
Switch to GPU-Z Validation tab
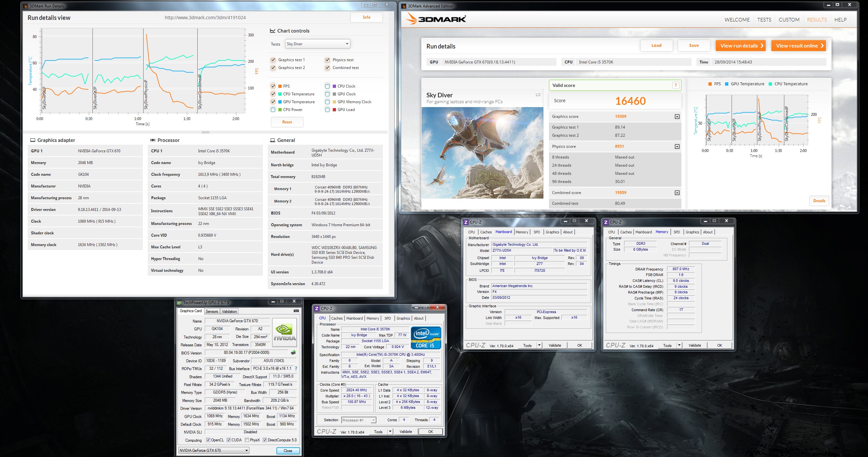click(230, 312)
